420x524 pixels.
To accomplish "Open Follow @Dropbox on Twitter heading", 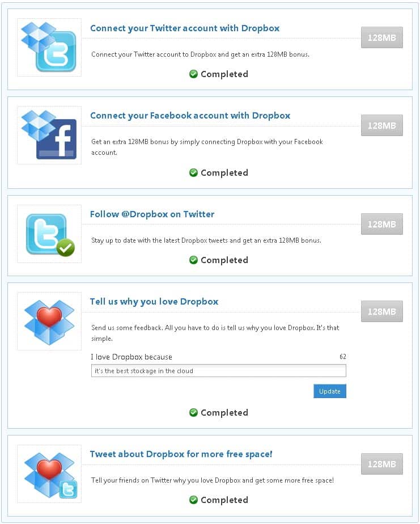I will [x=152, y=214].
